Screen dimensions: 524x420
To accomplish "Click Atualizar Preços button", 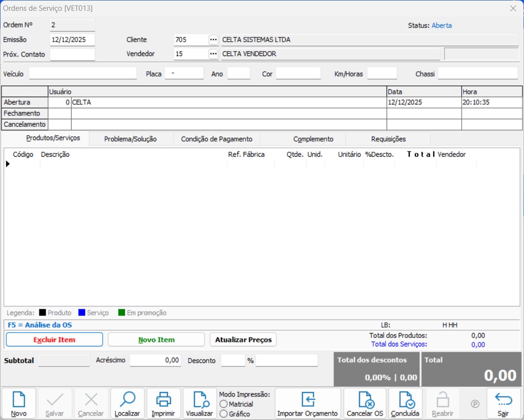I will coord(243,339).
